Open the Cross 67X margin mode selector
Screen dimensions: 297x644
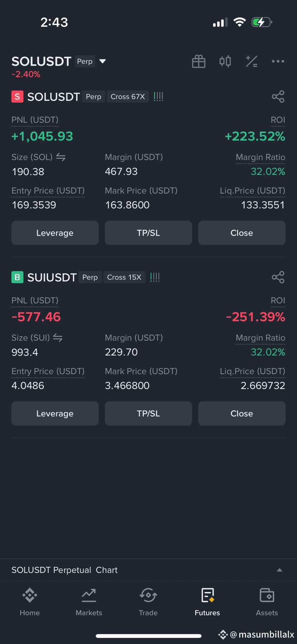coord(128,96)
